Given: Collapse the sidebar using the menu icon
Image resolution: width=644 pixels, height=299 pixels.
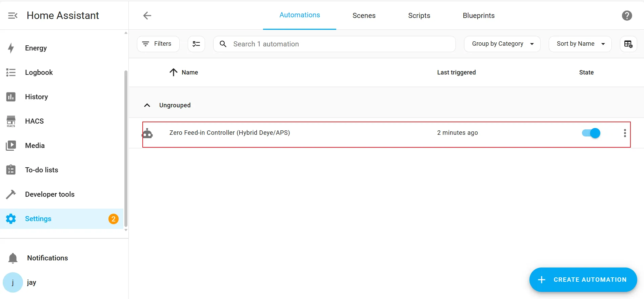Looking at the screenshot, I should click(13, 16).
